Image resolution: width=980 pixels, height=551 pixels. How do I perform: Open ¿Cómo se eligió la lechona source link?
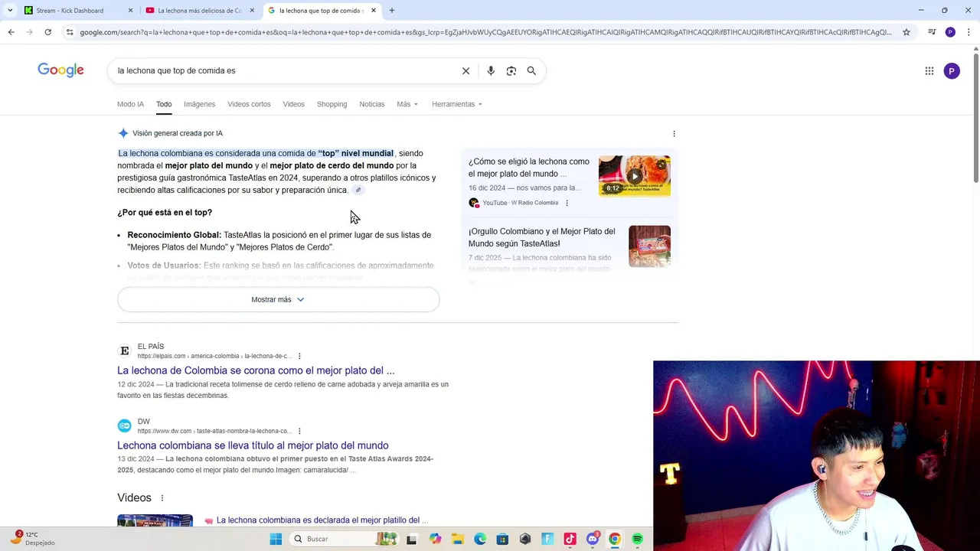click(529, 168)
